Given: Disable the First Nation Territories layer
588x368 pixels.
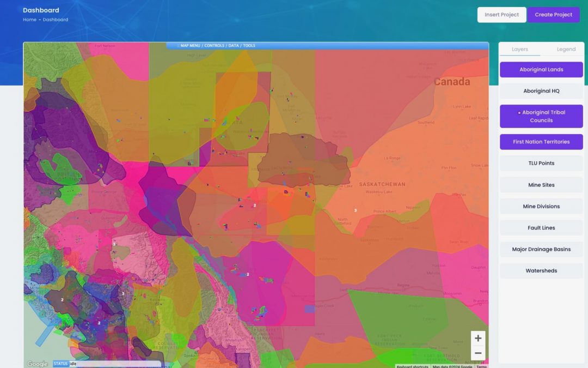Looking at the screenshot, I should tap(541, 141).
